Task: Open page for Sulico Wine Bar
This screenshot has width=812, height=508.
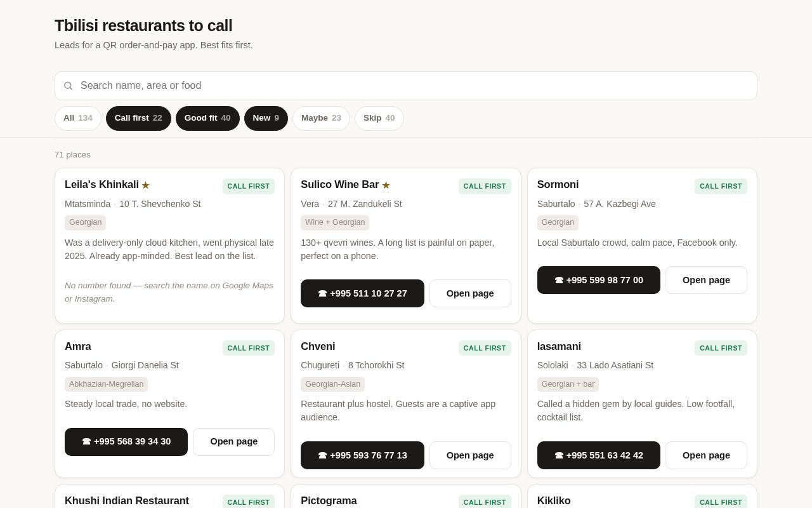Action: (470, 293)
